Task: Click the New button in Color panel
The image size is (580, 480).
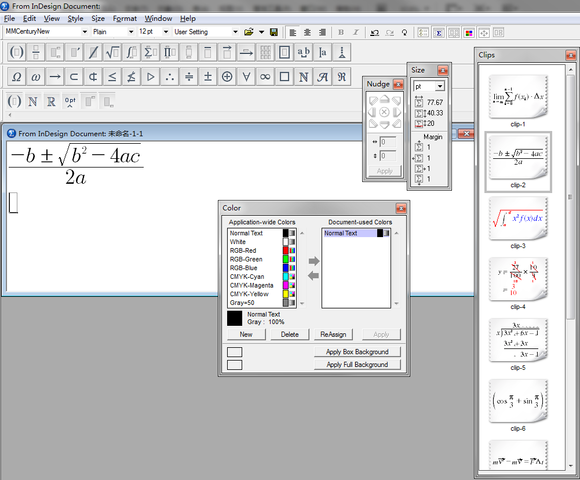Action: [x=246, y=334]
